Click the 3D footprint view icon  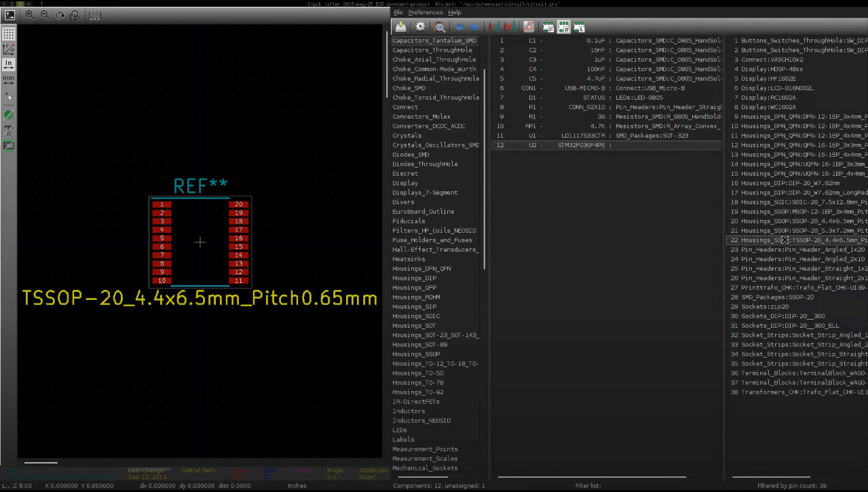click(x=94, y=15)
